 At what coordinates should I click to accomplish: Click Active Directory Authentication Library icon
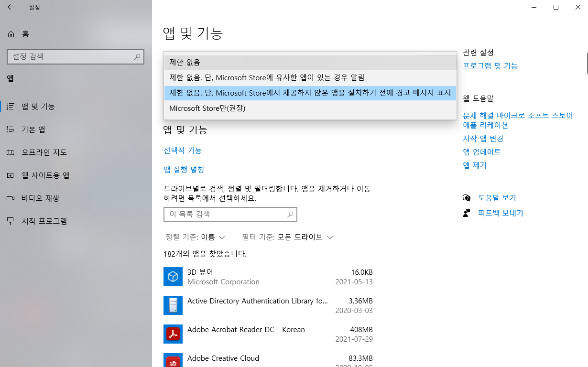pos(173,305)
